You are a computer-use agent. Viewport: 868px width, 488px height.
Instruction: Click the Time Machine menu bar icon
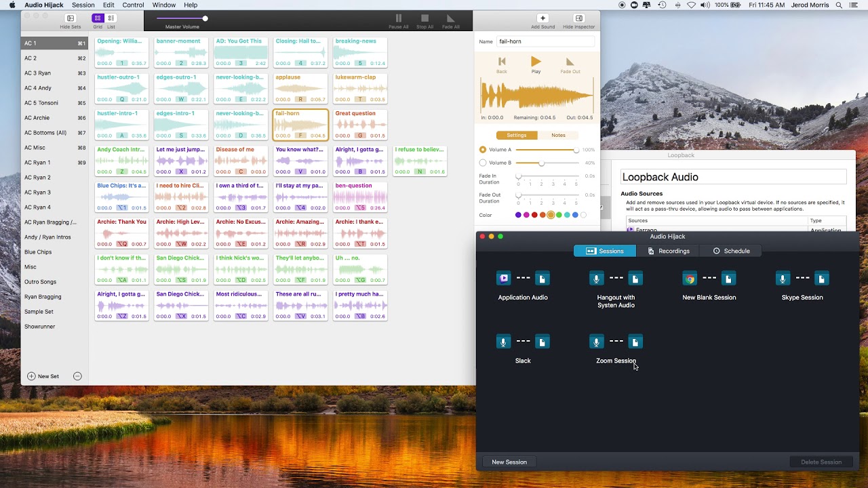(x=661, y=5)
